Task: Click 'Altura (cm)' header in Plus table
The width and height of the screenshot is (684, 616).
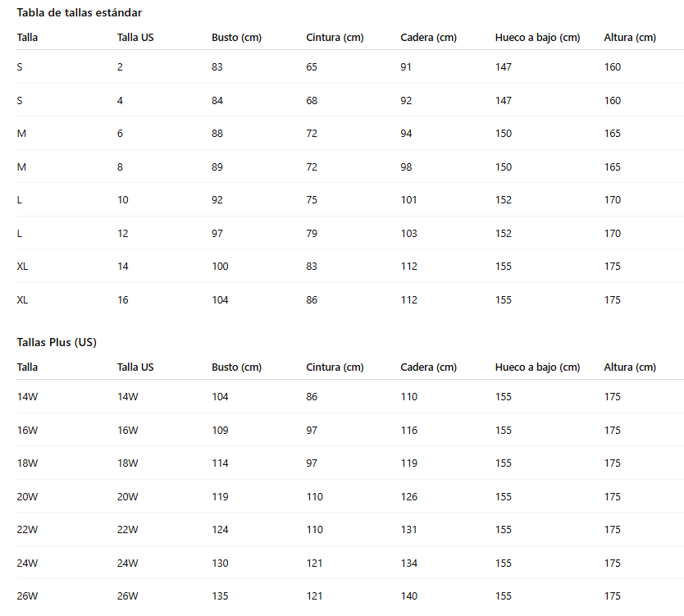Action: point(630,367)
